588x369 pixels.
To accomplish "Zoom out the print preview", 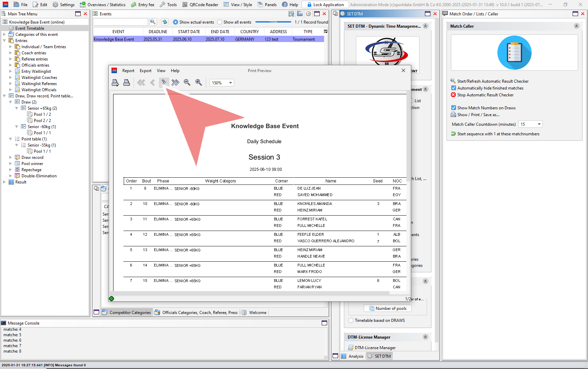I will click(x=187, y=83).
